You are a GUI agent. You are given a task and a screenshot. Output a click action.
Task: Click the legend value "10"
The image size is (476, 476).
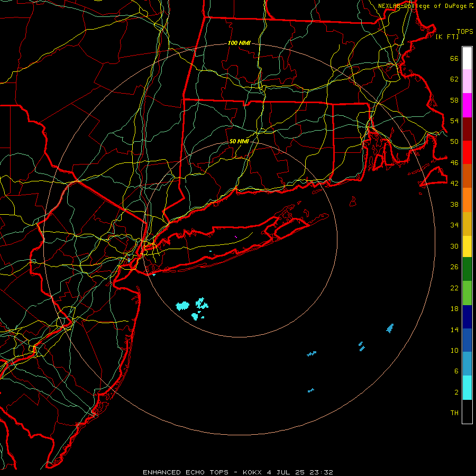tap(454, 350)
